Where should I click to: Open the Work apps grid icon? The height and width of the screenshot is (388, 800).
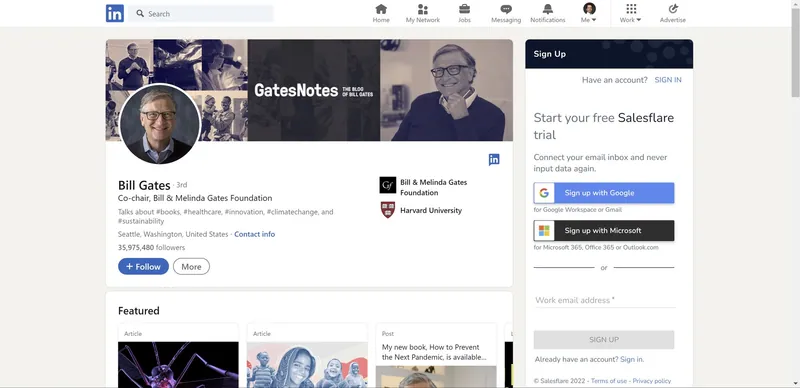(631, 9)
